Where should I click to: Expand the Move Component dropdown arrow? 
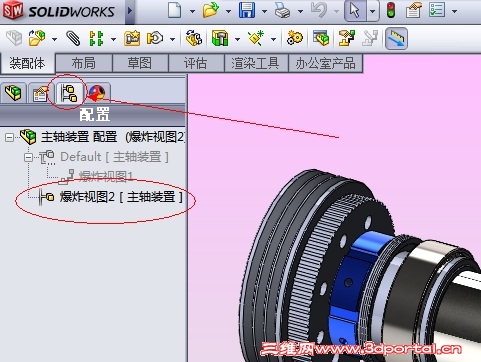[x=172, y=39]
